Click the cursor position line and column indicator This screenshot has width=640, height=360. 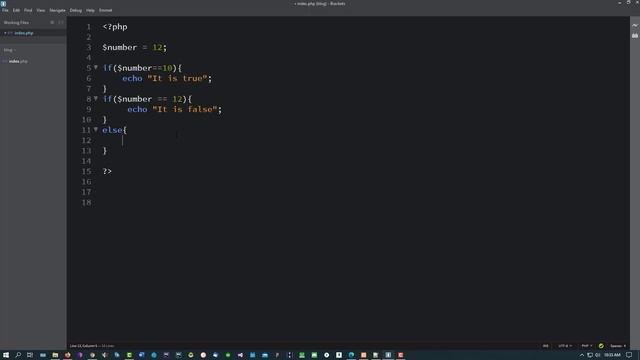(x=84, y=346)
